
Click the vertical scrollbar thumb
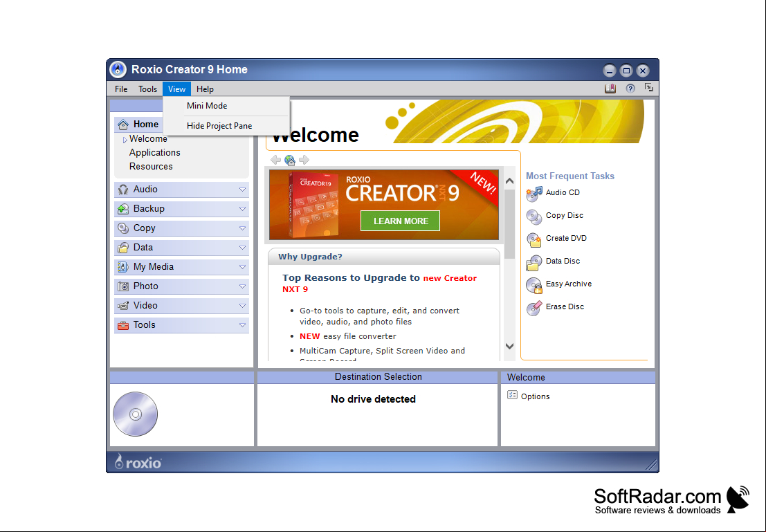509,223
